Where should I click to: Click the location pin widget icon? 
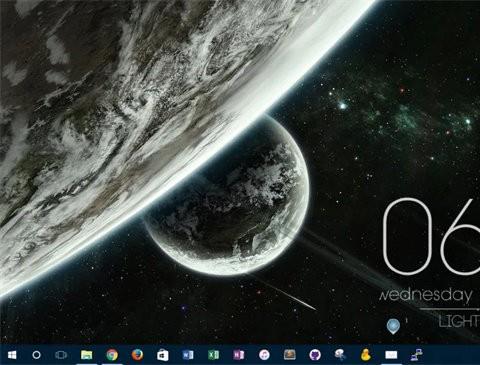point(394,326)
